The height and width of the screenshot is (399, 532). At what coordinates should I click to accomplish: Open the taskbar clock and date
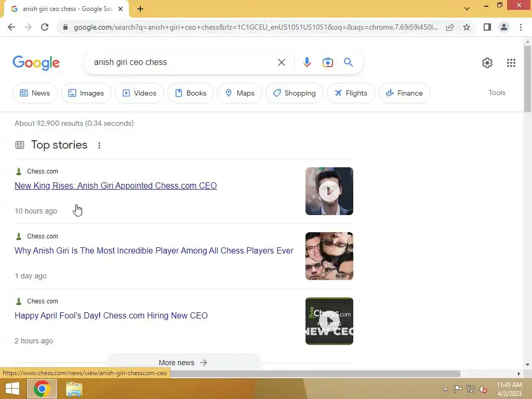(x=509, y=389)
